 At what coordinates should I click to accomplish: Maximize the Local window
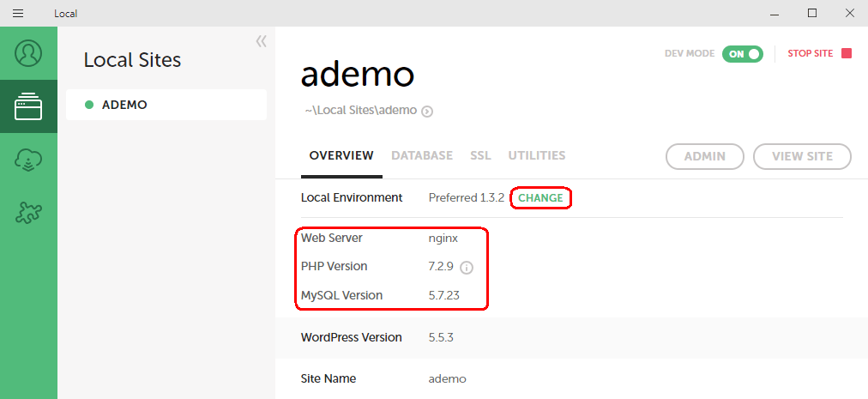click(812, 14)
